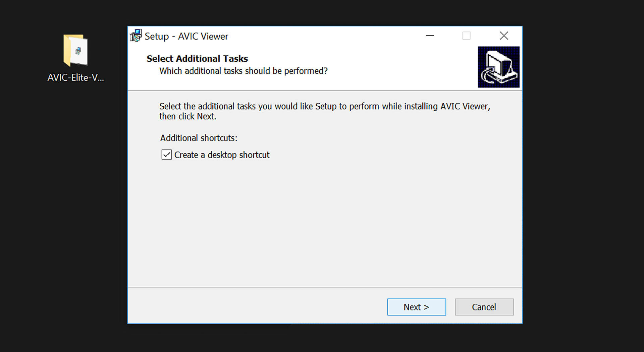Image resolution: width=644 pixels, height=352 pixels.
Task: Click the computer wizard image in header
Action: coord(498,67)
